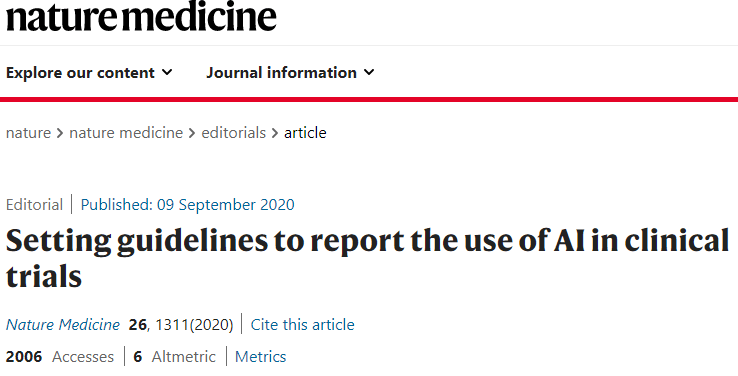Image resolution: width=738 pixels, height=376 pixels.
Task: Select the article breadcrumb item
Action: click(x=305, y=133)
